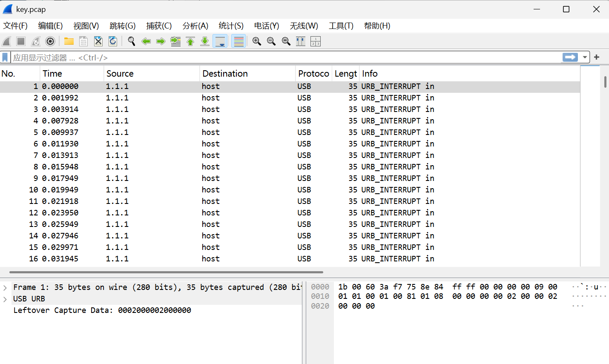Open the 跳转(G) menu
The height and width of the screenshot is (364, 609).
click(x=123, y=26)
